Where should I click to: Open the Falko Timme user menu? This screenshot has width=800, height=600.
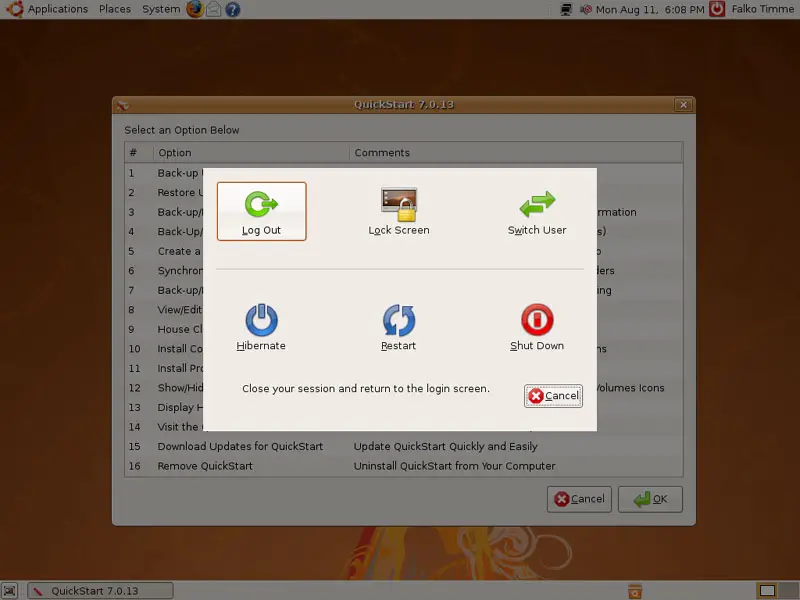(762, 9)
